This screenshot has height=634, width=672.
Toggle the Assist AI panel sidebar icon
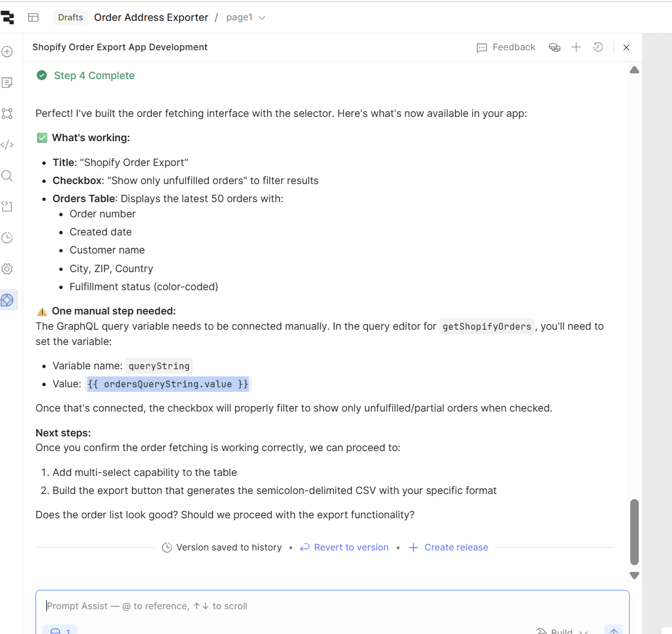click(7, 300)
